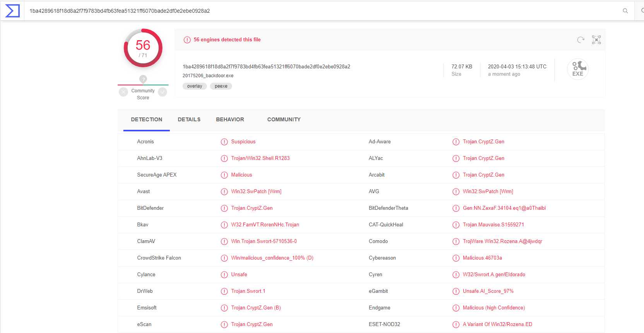Click the Unsafe.AI_Score_97% result
Image resolution: width=644 pixels, height=333 pixels.
click(x=488, y=291)
